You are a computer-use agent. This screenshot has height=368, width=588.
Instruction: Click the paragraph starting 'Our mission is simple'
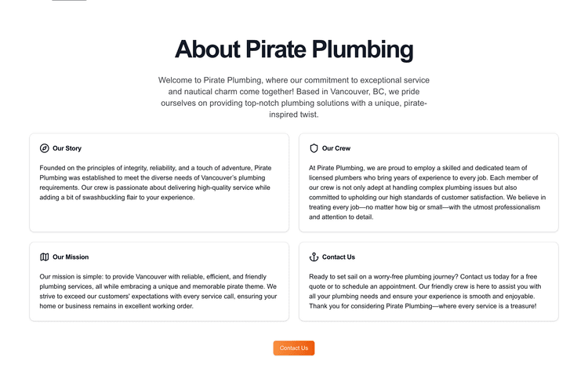[x=158, y=291]
